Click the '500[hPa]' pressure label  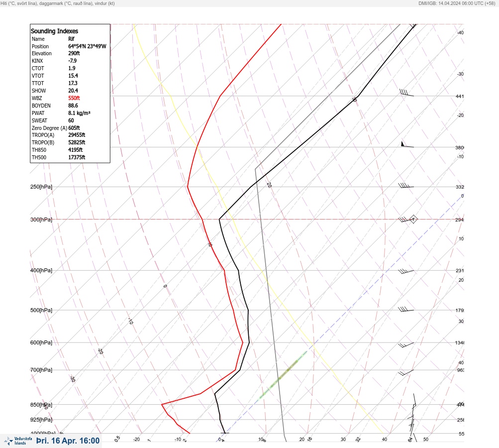pos(41,310)
